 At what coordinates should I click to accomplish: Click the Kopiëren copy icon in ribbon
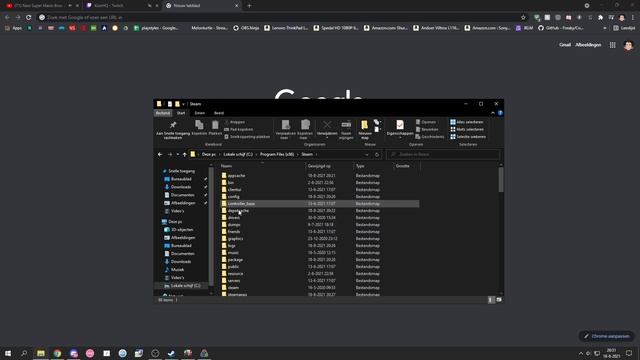click(x=199, y=124)
